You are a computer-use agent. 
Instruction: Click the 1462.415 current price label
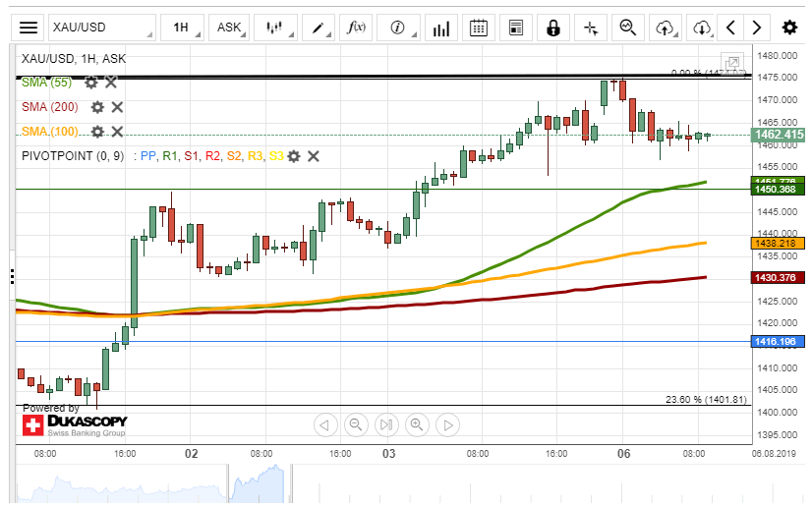tap(779, 135)
